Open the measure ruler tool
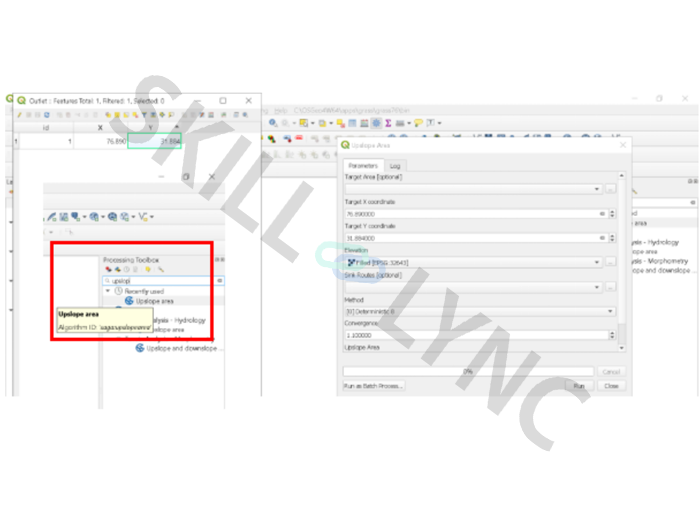The image size is (700, 514). [x=400, y=123]
